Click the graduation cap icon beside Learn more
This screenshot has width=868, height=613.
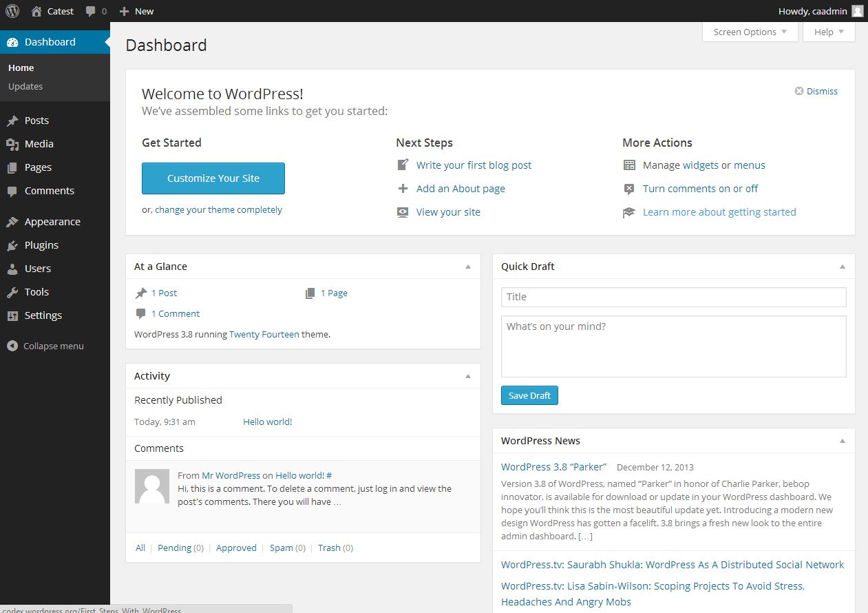(629, 212)
